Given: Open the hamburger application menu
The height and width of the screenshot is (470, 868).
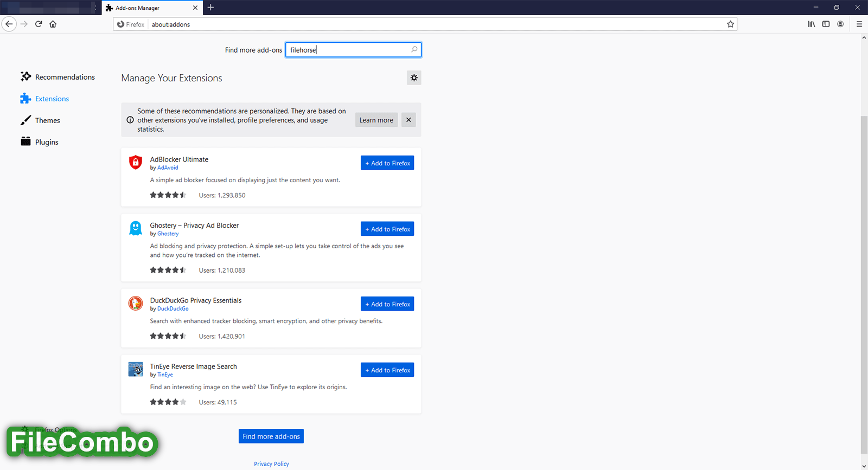Looking at the screenshot, I should pos(859,24).
